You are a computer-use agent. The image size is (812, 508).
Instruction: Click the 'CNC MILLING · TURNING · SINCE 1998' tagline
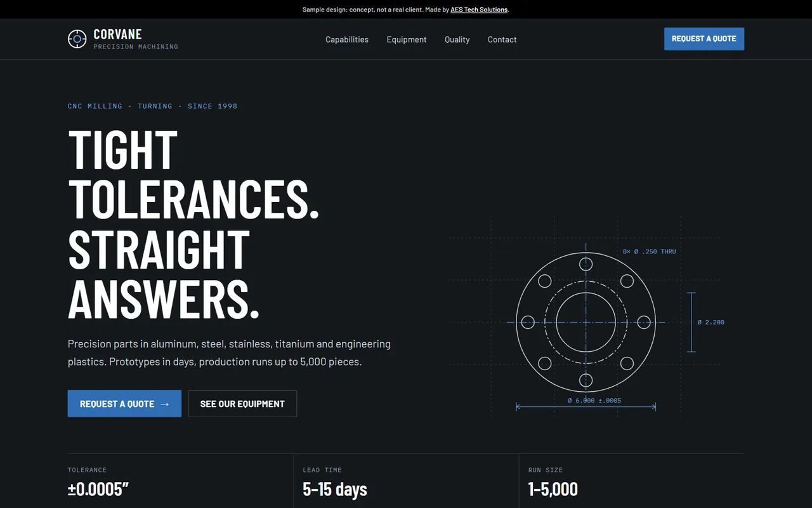coord(152,106)
